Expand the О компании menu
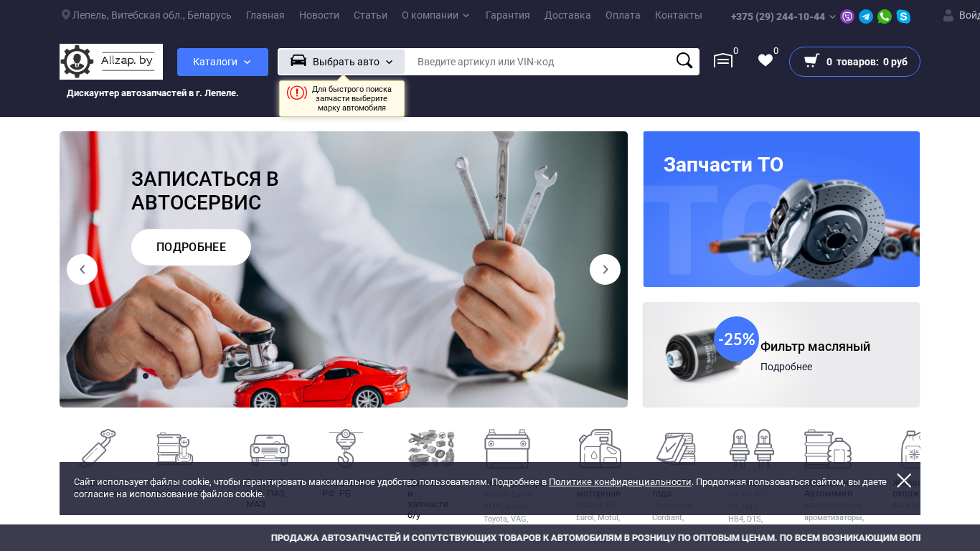980x551 pixels. [435, 15]
